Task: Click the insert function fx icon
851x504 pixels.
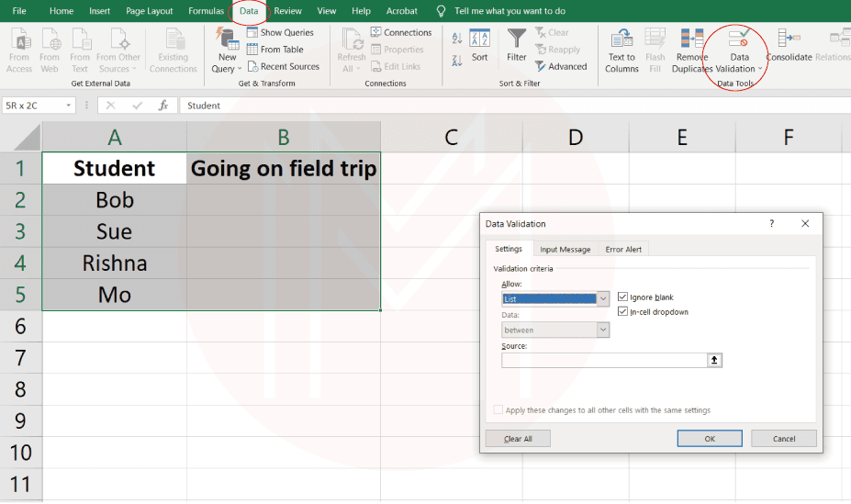Action: [x=163, y=106]
